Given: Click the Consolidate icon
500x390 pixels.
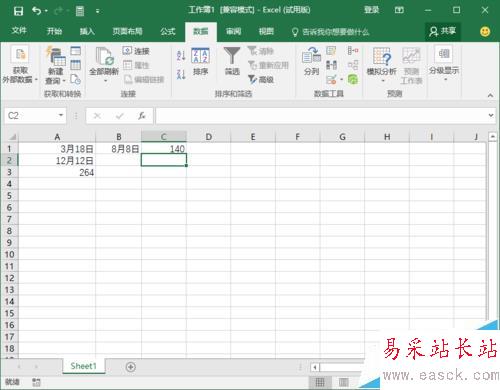Looking at the screenshot, I should click(353, 51).
